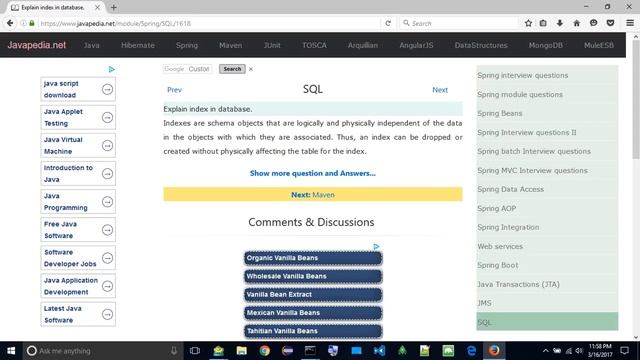Click the 'Organic Vanilla Beans' ad button
640x360 pixels.
click(313, 258)
